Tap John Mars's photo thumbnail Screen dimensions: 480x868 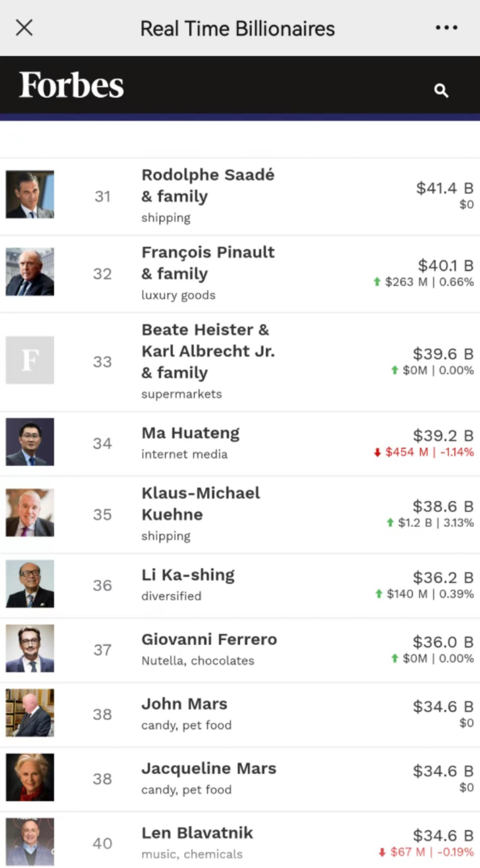(30, 713)
